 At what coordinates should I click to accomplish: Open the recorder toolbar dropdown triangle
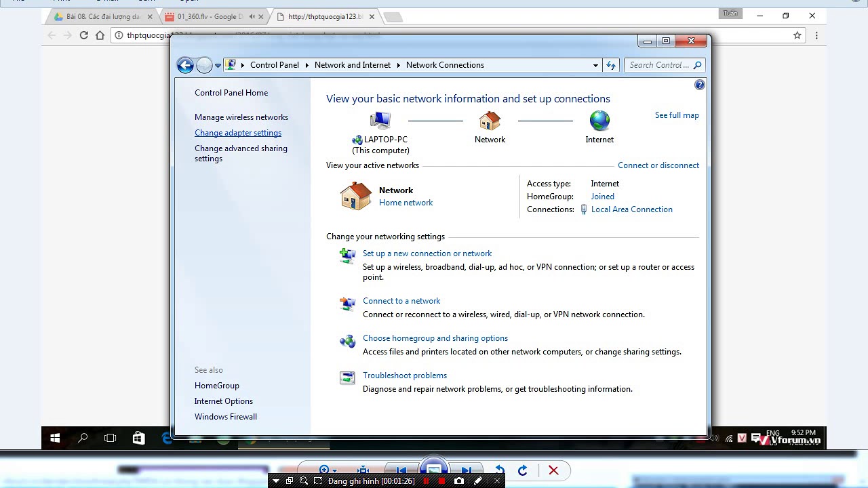pyautogui.click(x=276, y=481)
